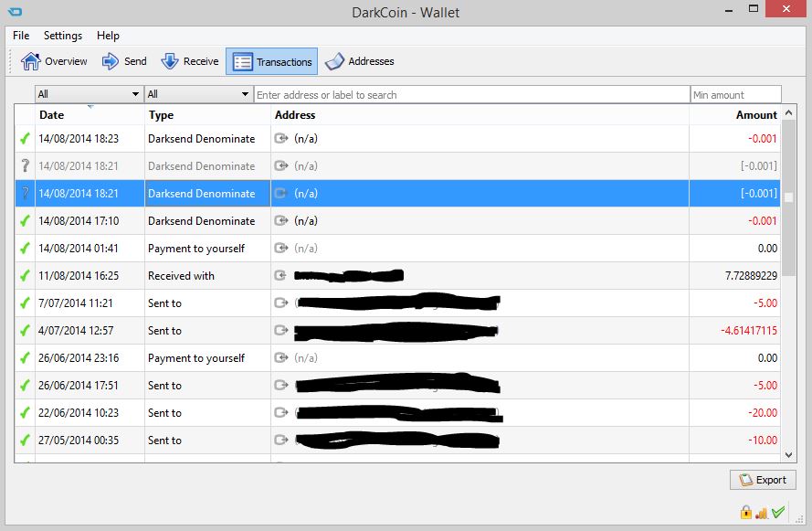Click the sent arrow icon on the -4.61417115 row
812x531 pixels.
[x=281, y=331]
